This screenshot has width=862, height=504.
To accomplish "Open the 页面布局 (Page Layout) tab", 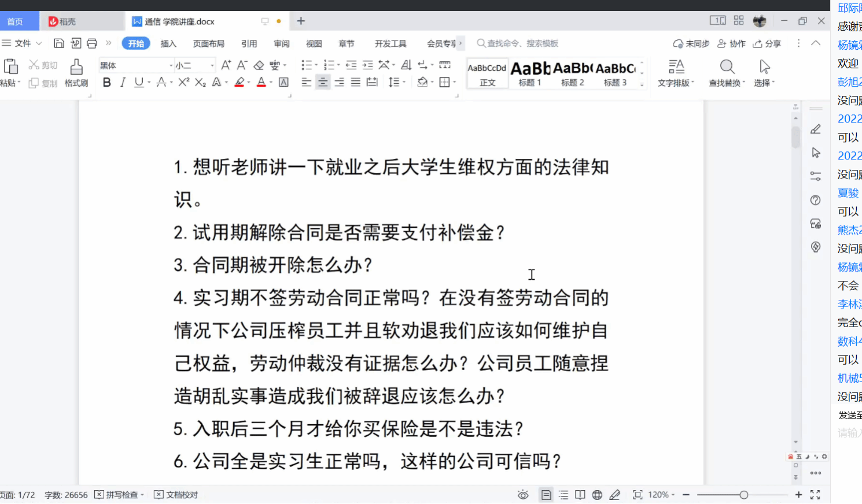I will point(208,43).
